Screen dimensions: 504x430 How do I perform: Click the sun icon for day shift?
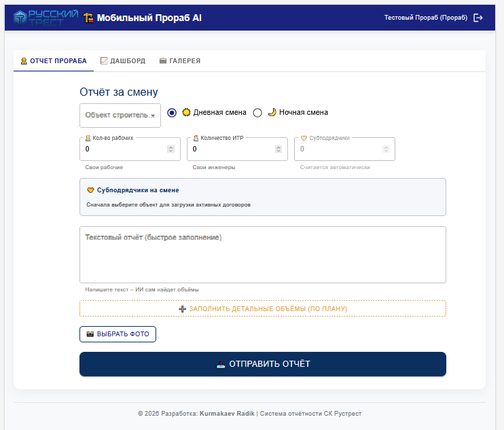click(186, 112)
